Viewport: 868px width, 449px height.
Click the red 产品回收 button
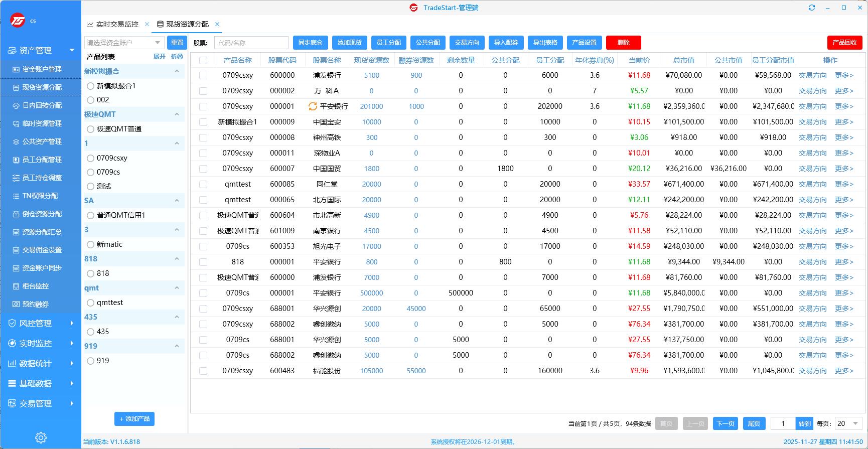(x=844, y=43)
